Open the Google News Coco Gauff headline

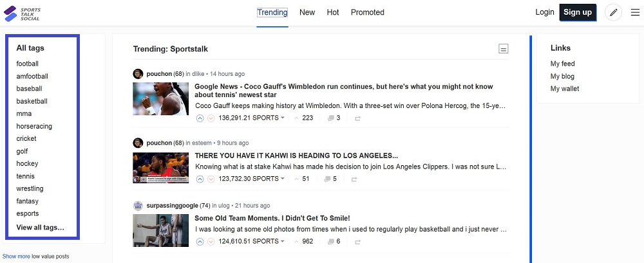click(344, 91)
